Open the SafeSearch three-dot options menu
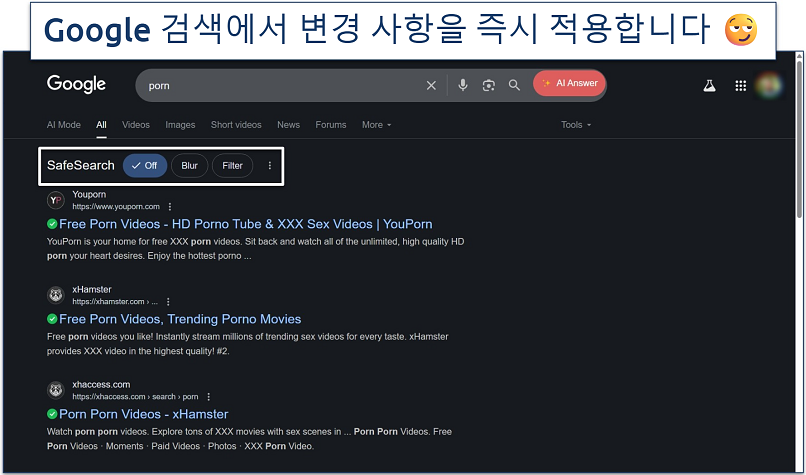 tap(270, 166)
